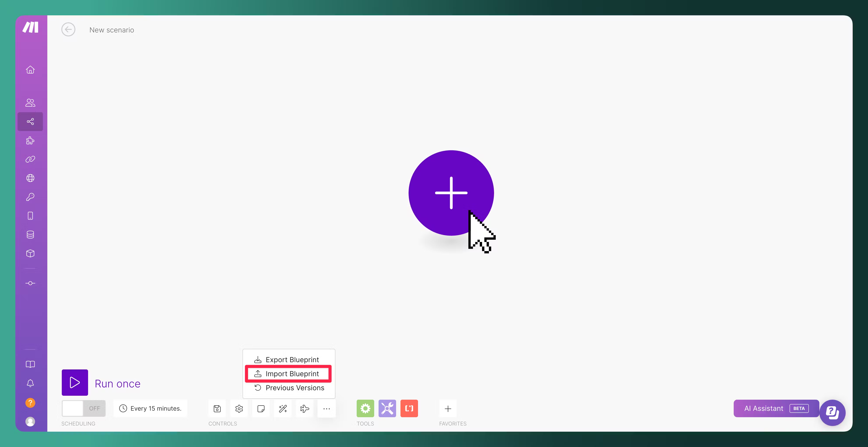Click the three-dots more controls button

[x=326, y=409]
